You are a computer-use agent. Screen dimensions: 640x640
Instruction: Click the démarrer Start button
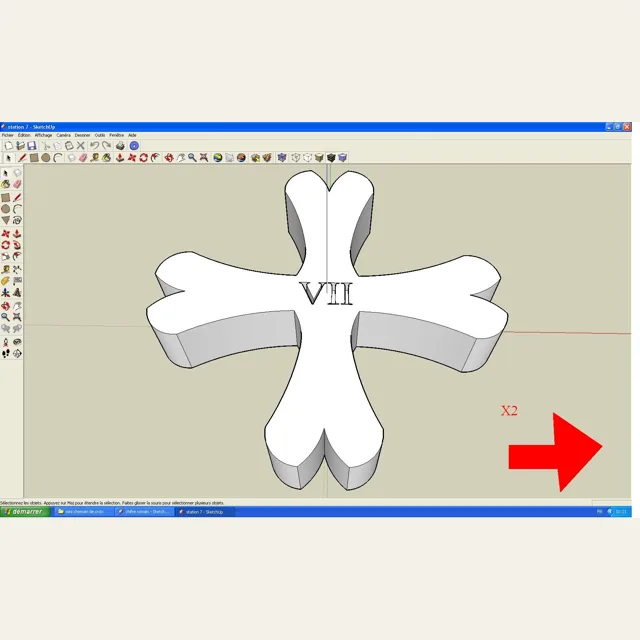pyautogui.click(x=25, y=511)
